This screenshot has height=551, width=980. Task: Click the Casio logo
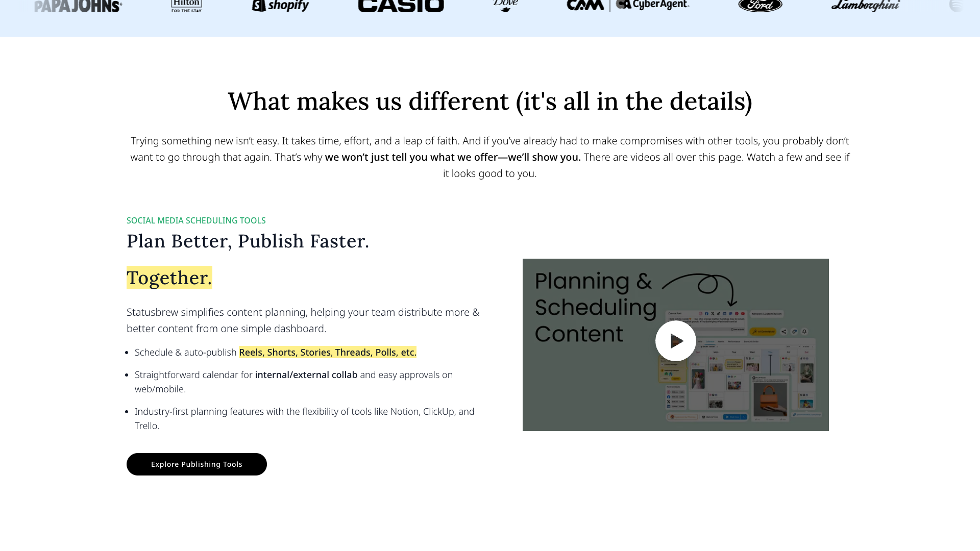point(401,6)
